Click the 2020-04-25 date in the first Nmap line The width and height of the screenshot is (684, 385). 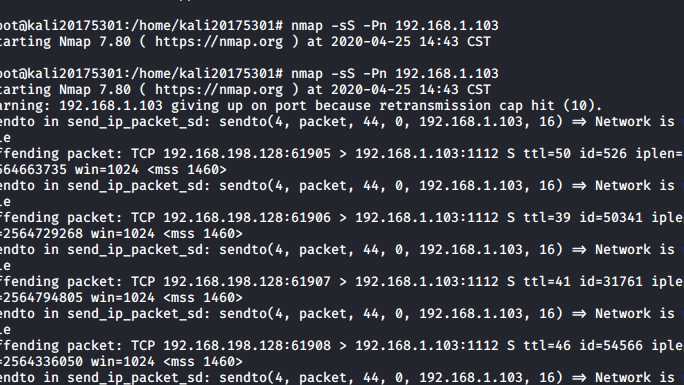pos(371,42)
